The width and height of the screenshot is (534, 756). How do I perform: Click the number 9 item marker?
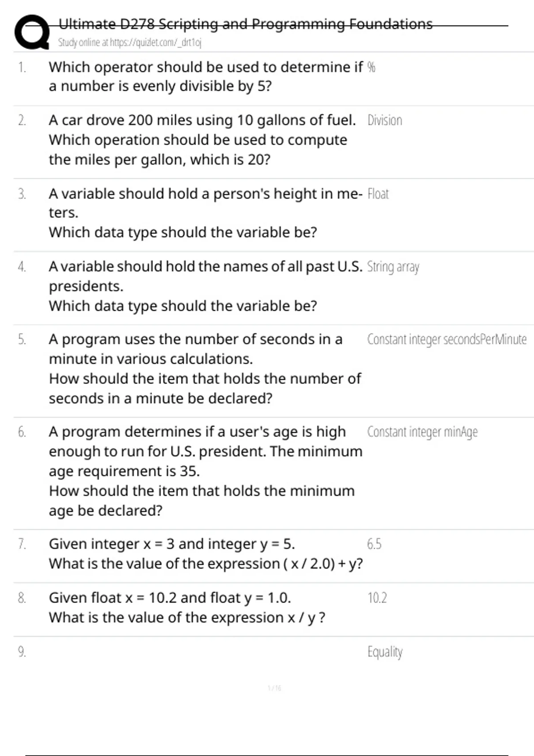click(22, 652)
